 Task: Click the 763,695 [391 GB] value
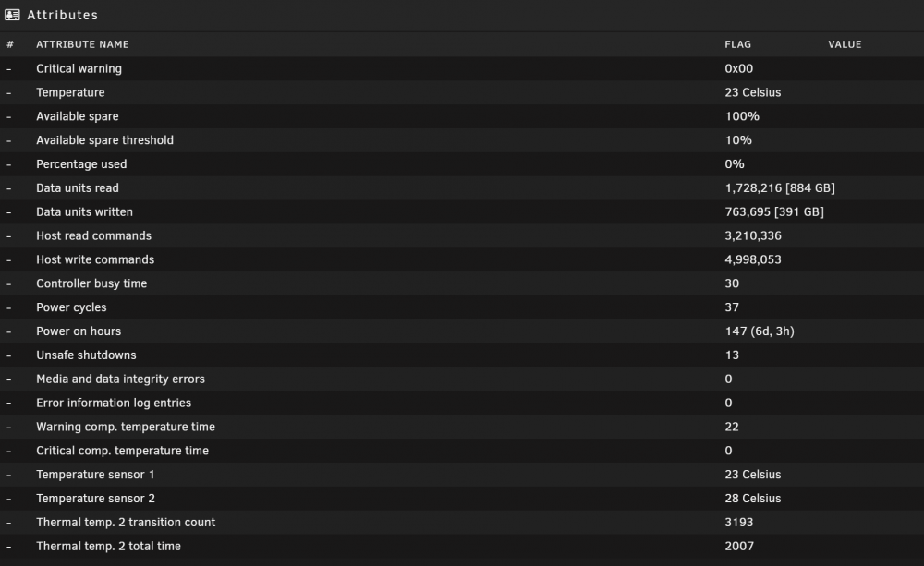(774, 212)
